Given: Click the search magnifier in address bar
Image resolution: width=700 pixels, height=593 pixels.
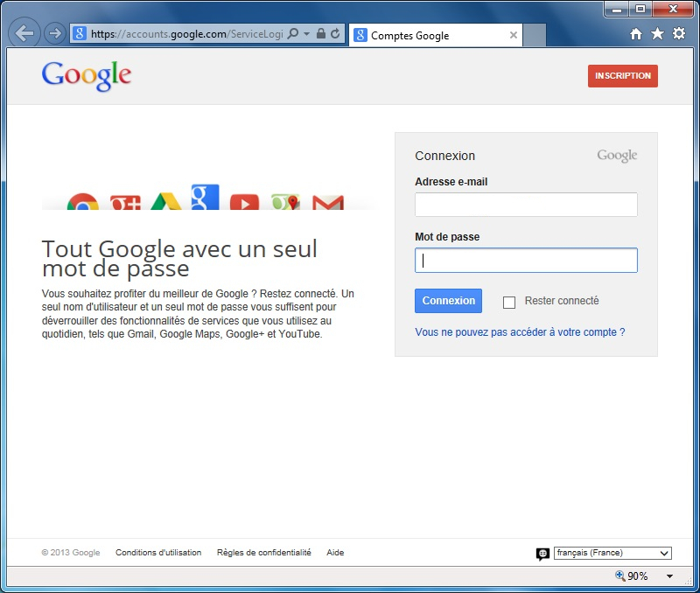Looking at the screenshot, I should 293,34.
